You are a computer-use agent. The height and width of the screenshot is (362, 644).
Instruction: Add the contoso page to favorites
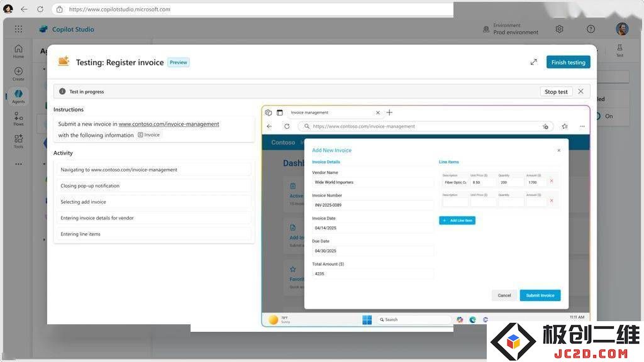[x=545, y=126]
